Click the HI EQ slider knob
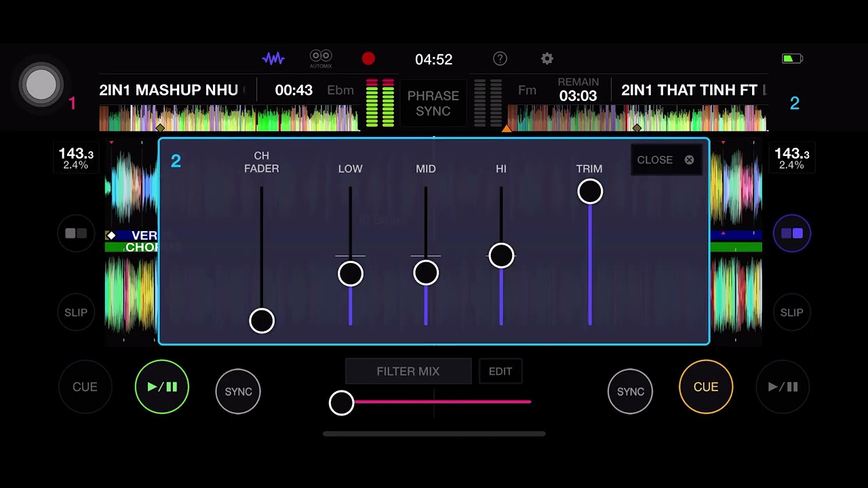The image size is (868, 488). (501, 256)
